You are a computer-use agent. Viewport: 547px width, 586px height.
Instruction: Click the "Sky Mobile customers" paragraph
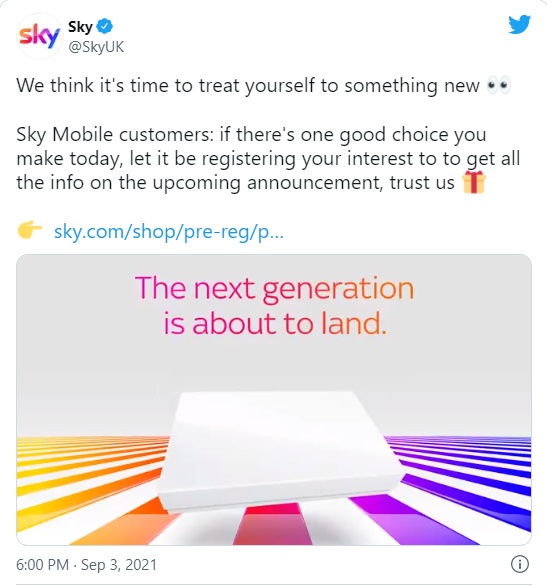pyautogui.click(x=268, y=159)
